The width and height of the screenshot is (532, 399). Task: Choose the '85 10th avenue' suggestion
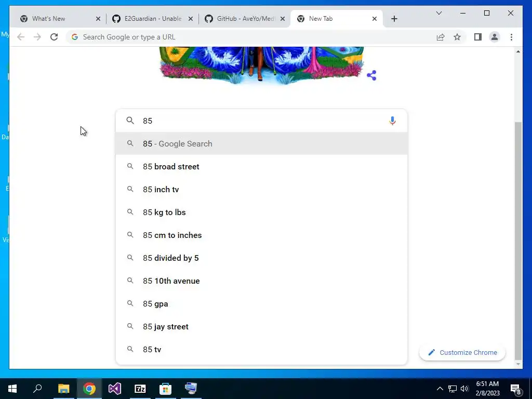(x=261, y=281)
